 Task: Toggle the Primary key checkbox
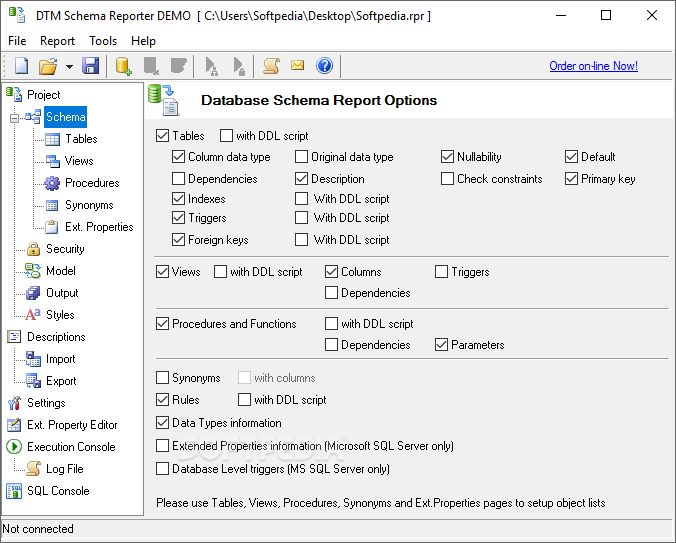571,178
